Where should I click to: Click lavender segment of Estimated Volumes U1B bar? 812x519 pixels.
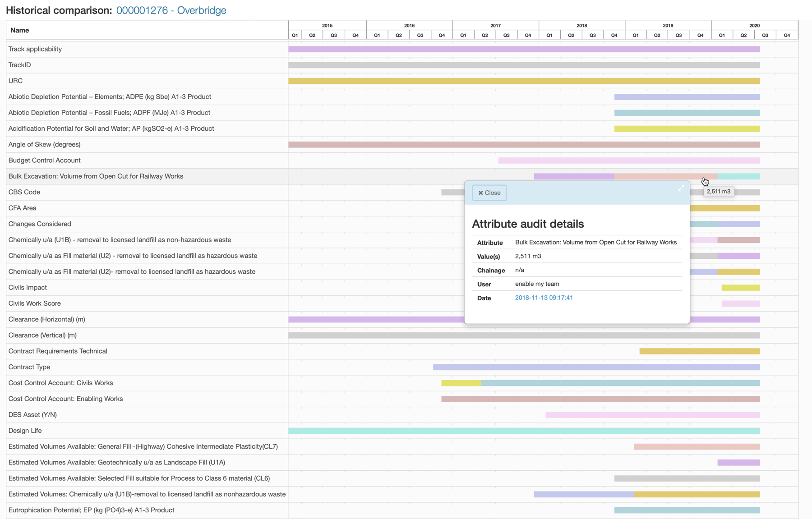(584, 495)
